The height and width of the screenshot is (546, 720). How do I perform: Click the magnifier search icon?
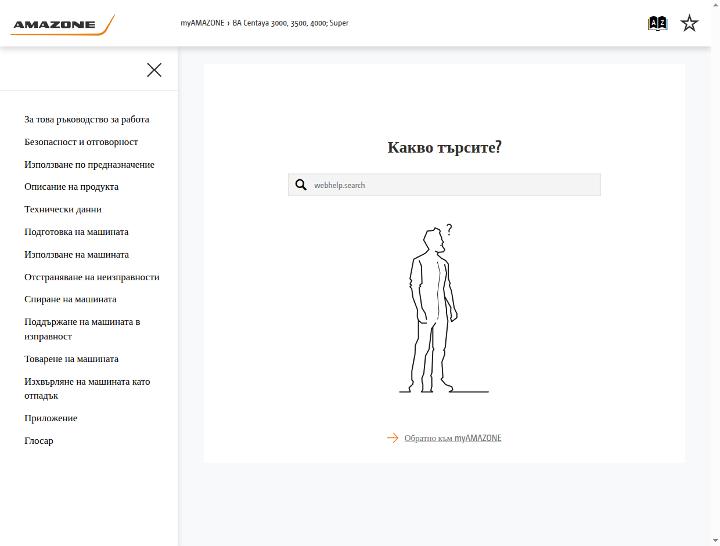(x=301, y=185)
